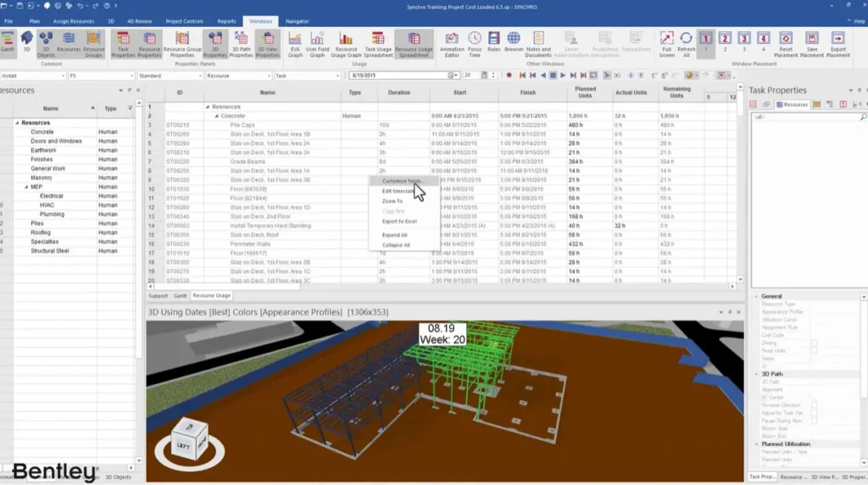Show the EVA Graph

pos(295,44)
